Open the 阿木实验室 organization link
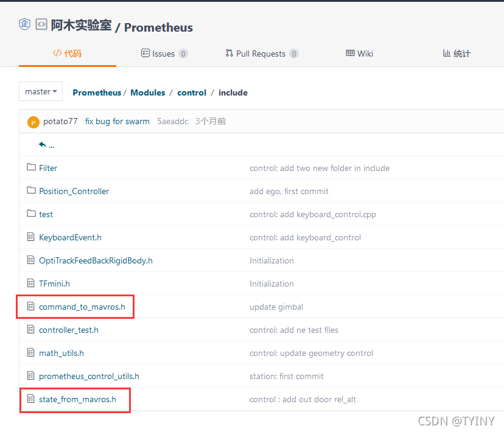The image size is (504, 432). click(82, 26)
